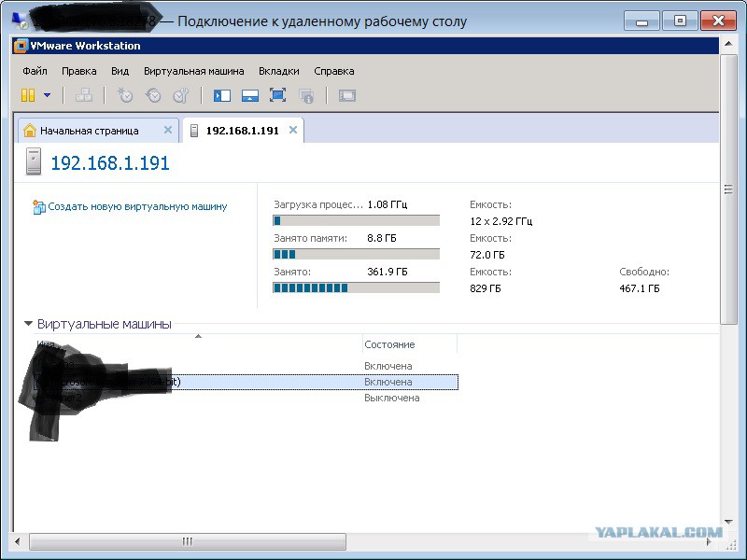Close the 192.168.1.191 tab
This screenshot has width=747, height=560.
293,130
